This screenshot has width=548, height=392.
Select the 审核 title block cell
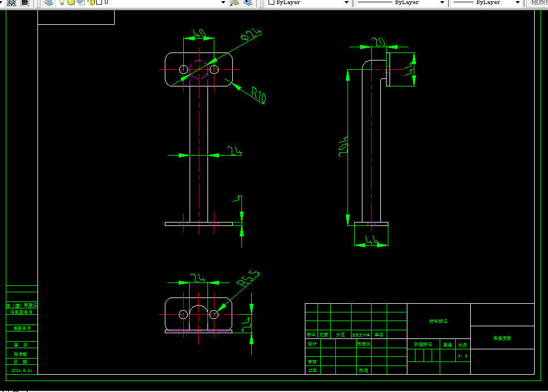pyautogui.click(x=312, y=361)
